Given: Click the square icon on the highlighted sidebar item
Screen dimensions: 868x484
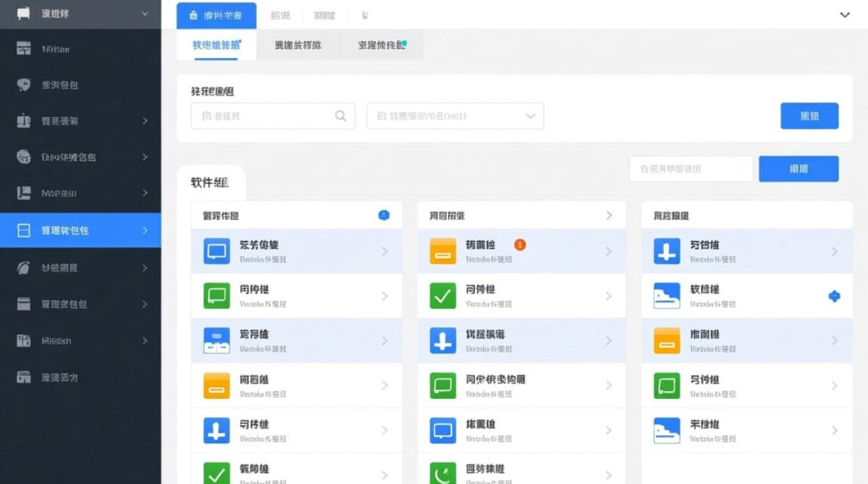Looking at the screenshot, I should tap(24, 230).
